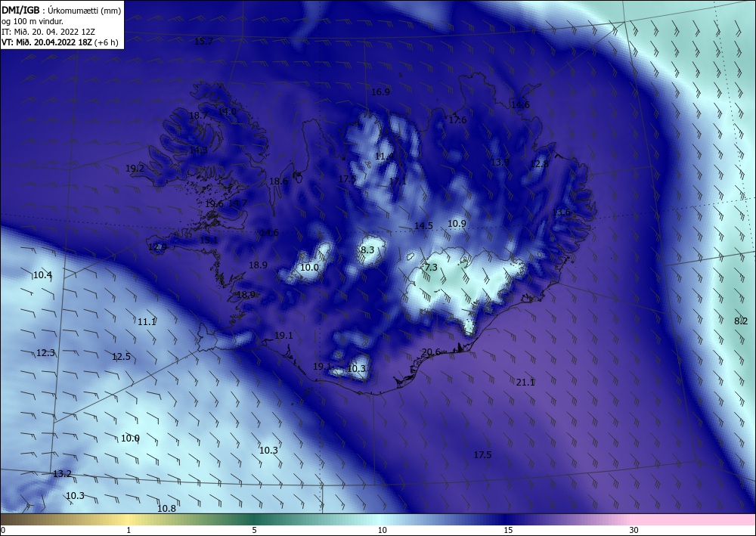
Task: Click the 14.3 value on the map
Action: (198, 150)
